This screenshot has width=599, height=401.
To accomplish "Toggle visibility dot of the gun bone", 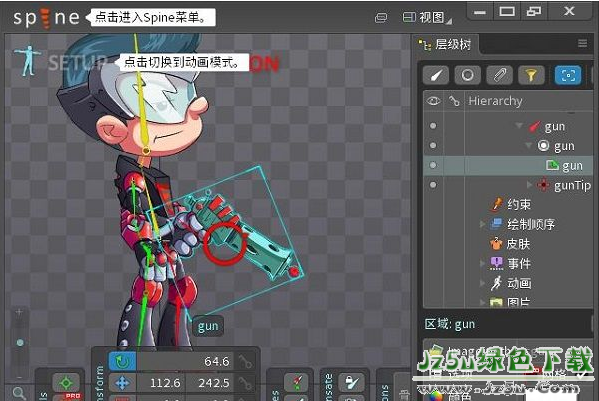I will point(433,126).
